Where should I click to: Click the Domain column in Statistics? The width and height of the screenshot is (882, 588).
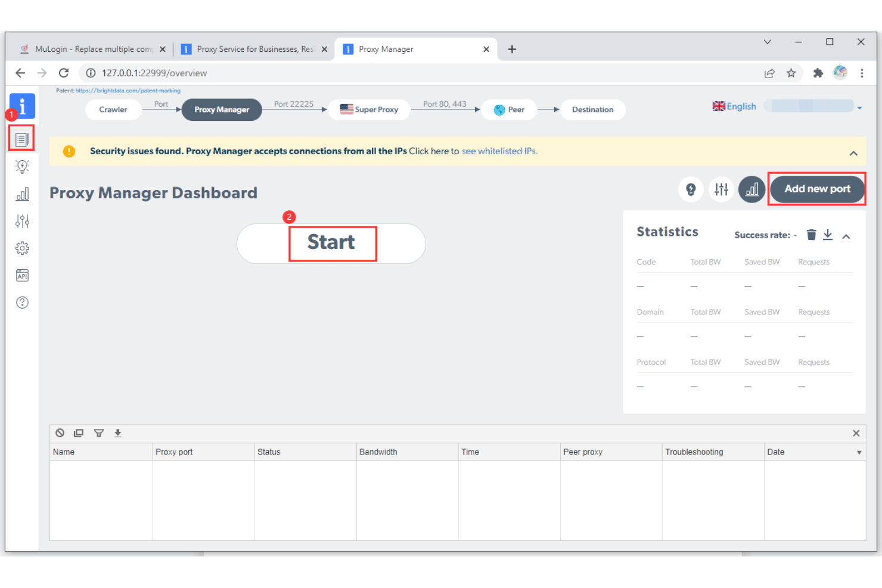pos(650,312)
